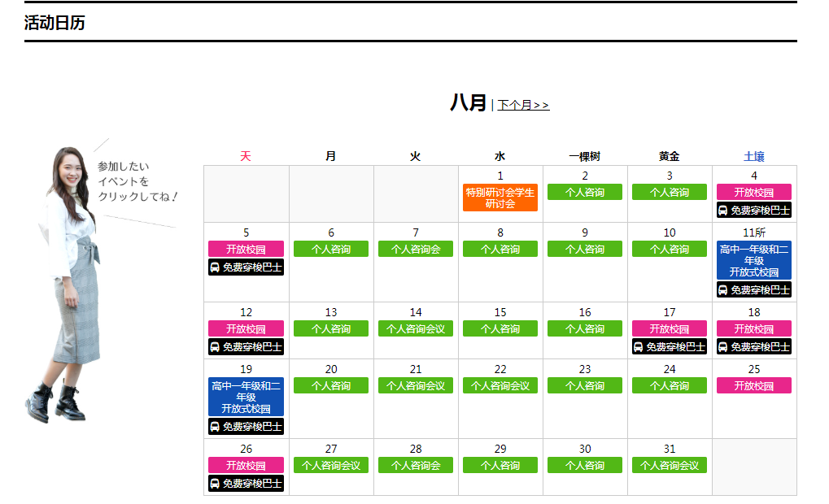This screenshot has width=829, height=504.
Task: Click bus icon on August 26 shuttle
Action: tap(215, 483)
